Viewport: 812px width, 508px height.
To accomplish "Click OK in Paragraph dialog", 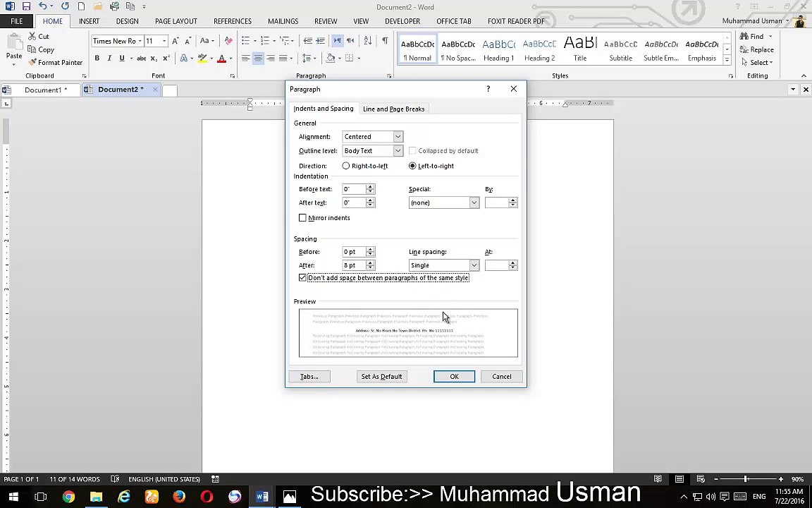I will pos(454,376).
